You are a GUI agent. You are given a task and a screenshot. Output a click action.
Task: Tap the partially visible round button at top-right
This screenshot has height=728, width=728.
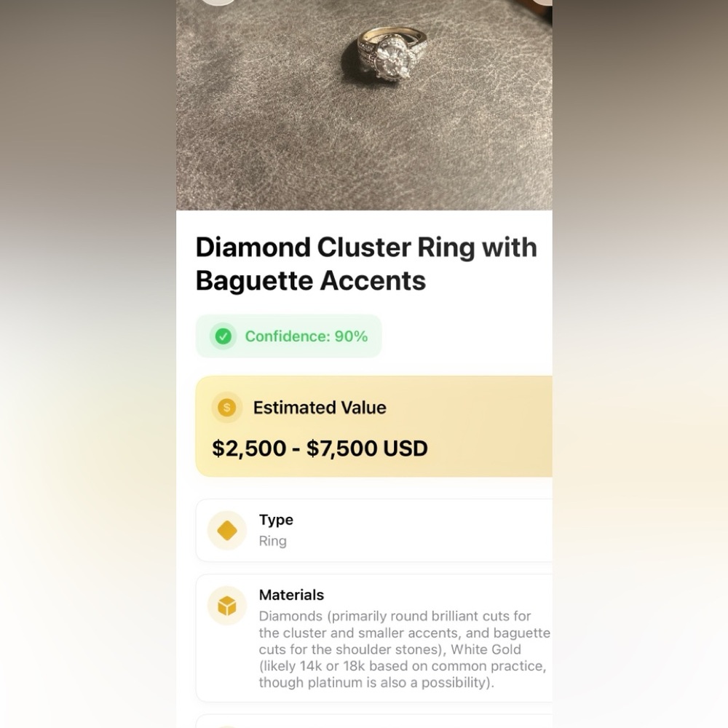542,2
